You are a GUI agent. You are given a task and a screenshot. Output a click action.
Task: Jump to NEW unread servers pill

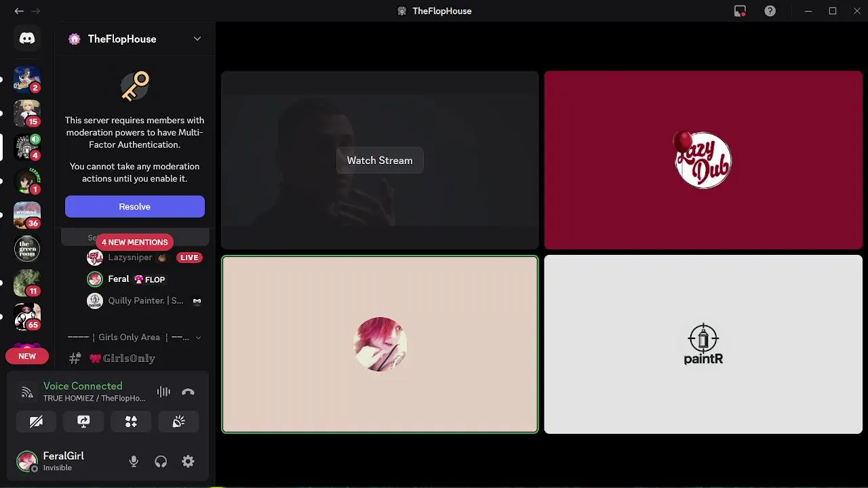pos(27,356)
